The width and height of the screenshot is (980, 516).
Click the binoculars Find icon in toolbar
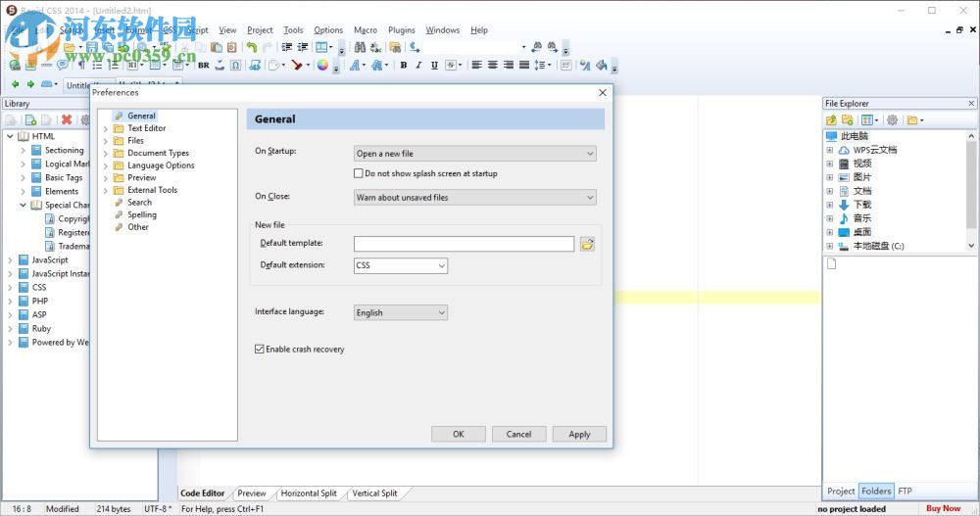[x=360, y=47]
